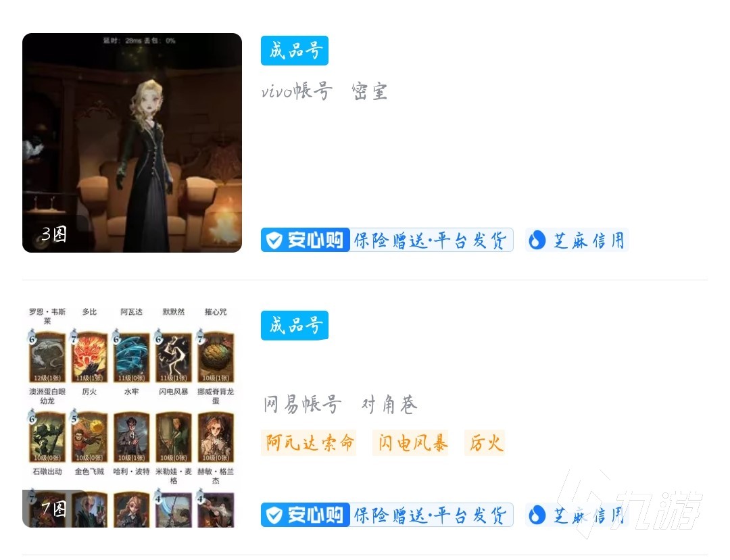Click the 闪电风暴 card icon in thumbnail

tap(173, 357)
